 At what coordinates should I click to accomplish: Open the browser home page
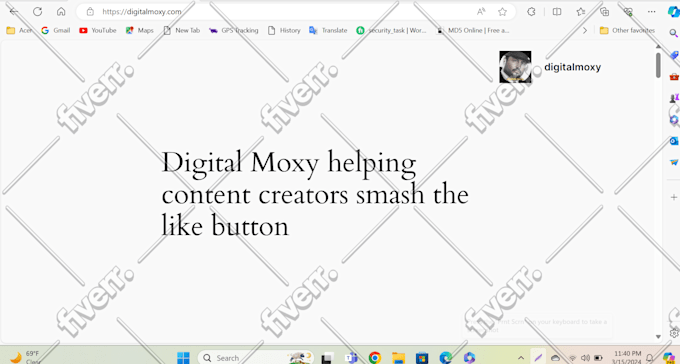(x=61, y=12)
